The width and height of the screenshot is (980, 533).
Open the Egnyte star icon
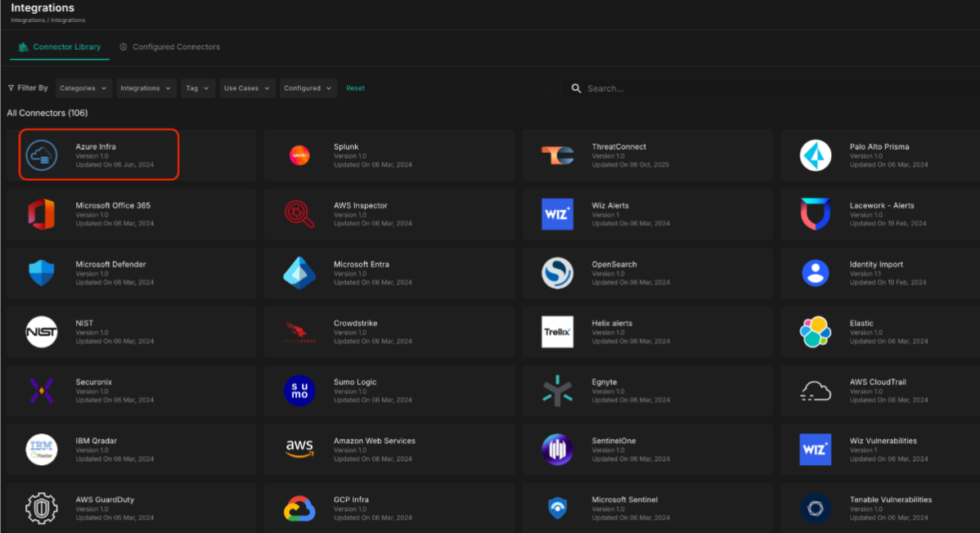coord(558,391)
